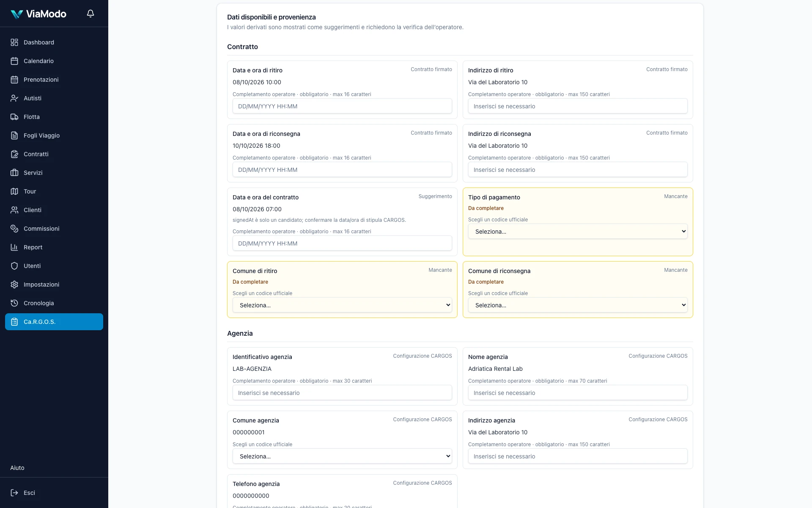Click the 08/10/2026 07:00 value

pos(257,209)
